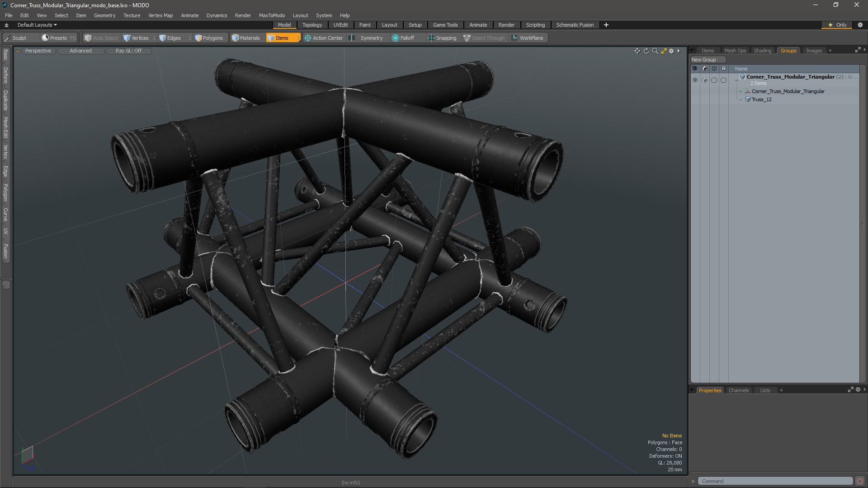This screenshot has width=868, height=488.
Task: Click the viewport pan (move) icon
Action: 637,51
